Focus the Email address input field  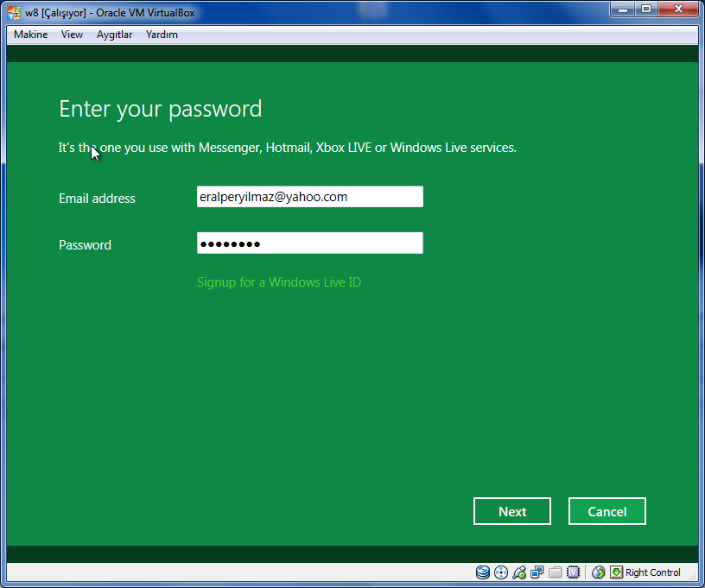[x=310, y=197]
